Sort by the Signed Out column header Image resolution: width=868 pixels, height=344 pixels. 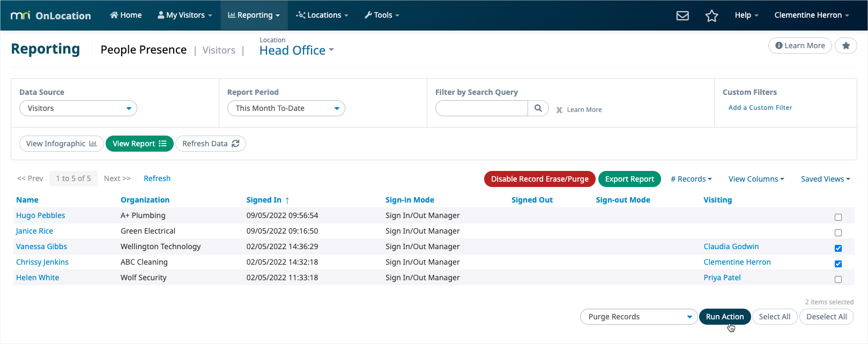click(x=532, y=200)
